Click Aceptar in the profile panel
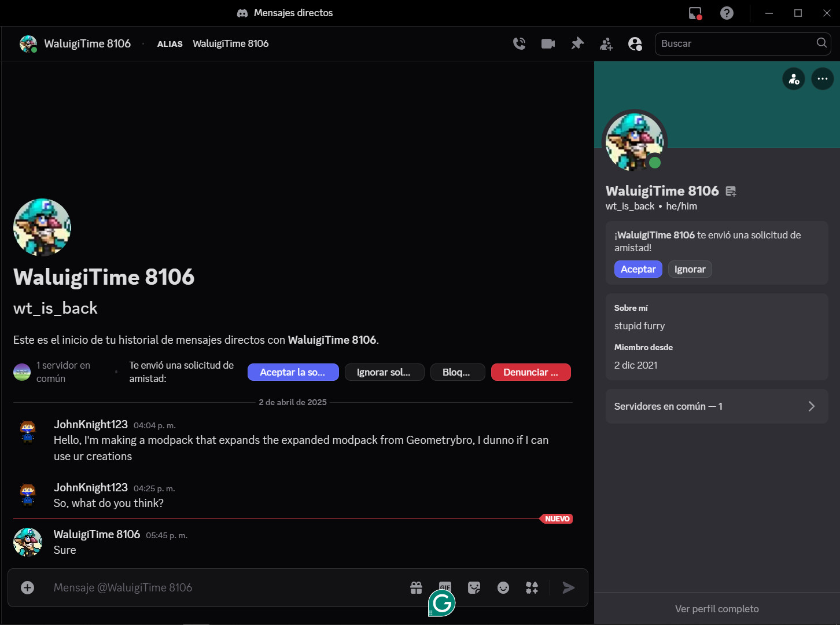 click(638, 269)
